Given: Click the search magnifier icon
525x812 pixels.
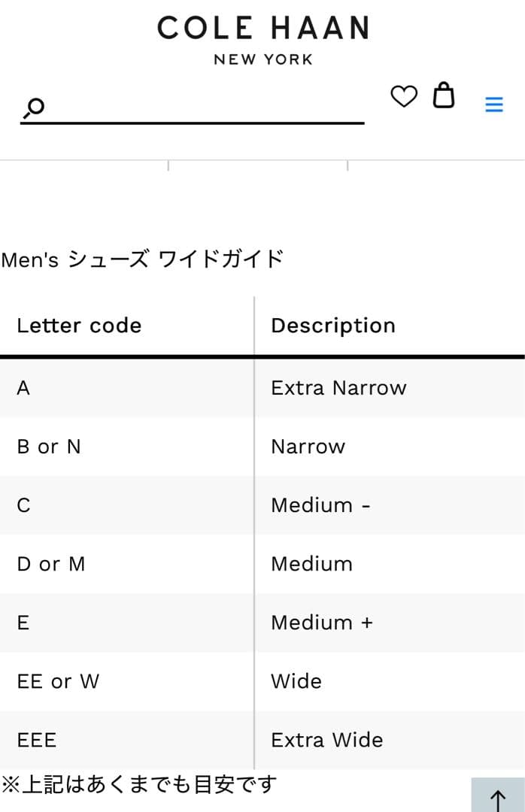Looking at the screenshot, I should pyautogui.click(x=35, y=108).
